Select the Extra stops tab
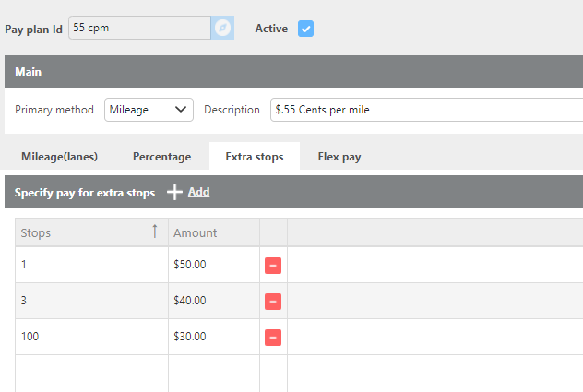This screenshot has height=392, width=583. (255, 157)
